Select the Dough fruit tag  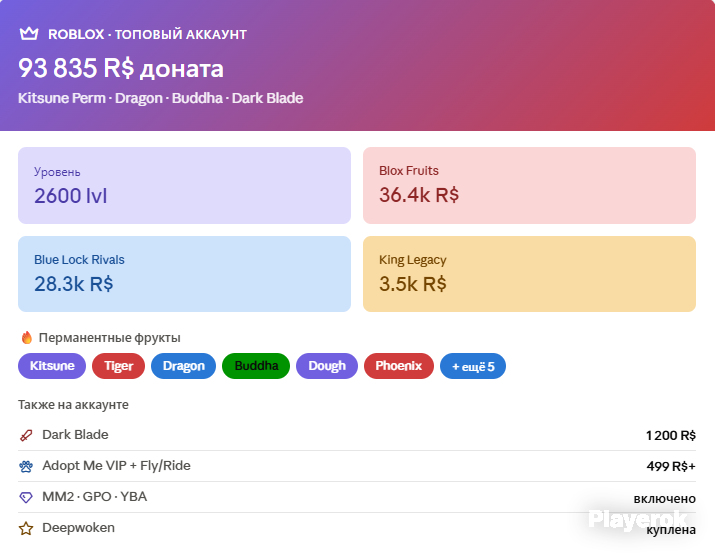coord(327,366)
